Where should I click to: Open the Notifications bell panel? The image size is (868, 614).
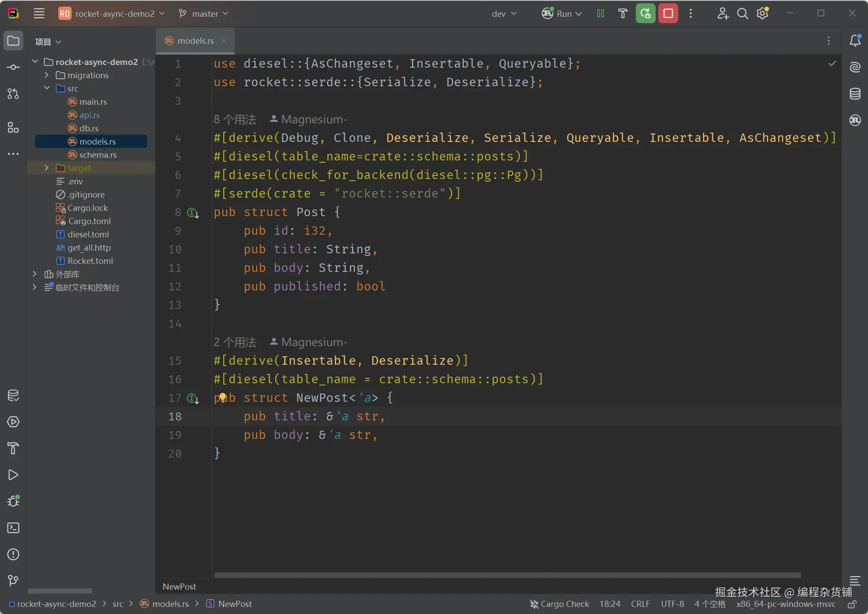tap(855, 41)
